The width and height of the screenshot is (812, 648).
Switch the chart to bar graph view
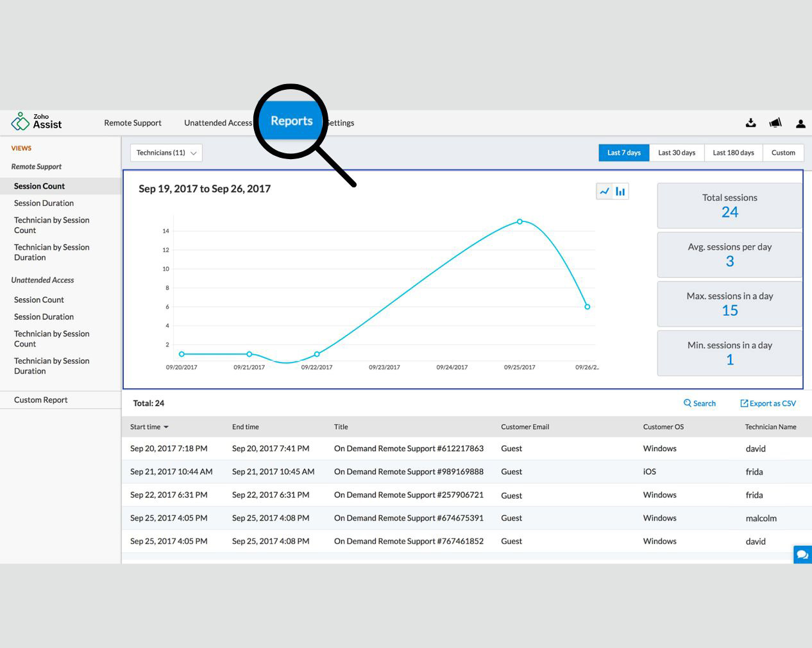[x=620, y=191]
